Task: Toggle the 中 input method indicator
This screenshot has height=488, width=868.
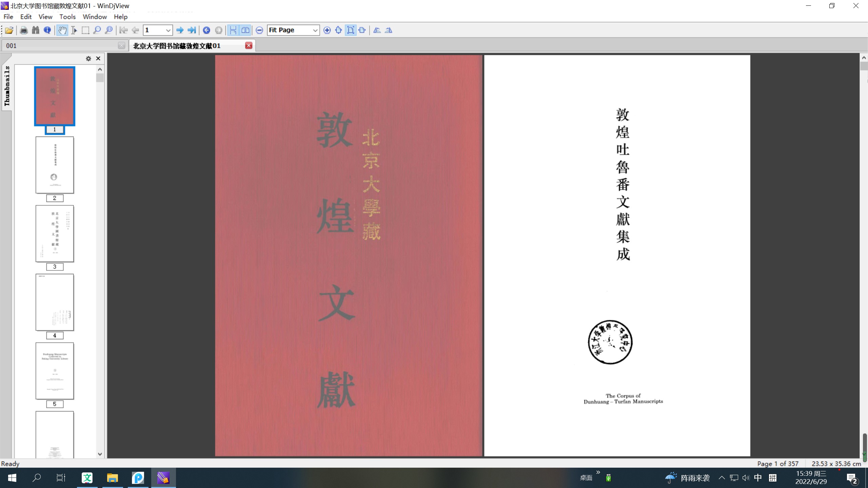Action: 758,478
